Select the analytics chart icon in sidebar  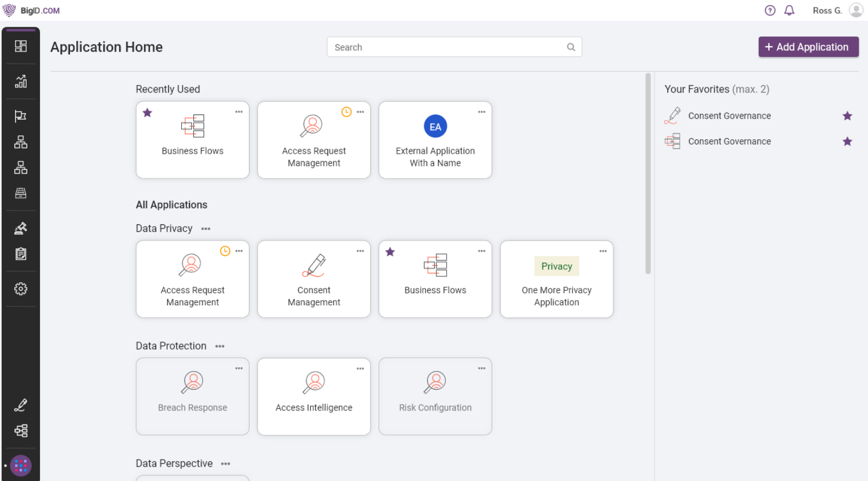[x=21, y=81]
